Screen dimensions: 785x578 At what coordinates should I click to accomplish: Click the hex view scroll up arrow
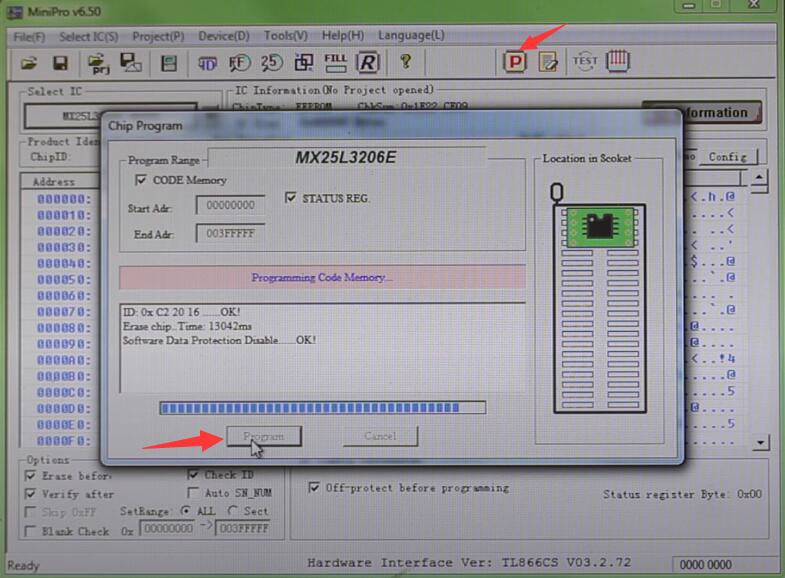pos(759,178)
